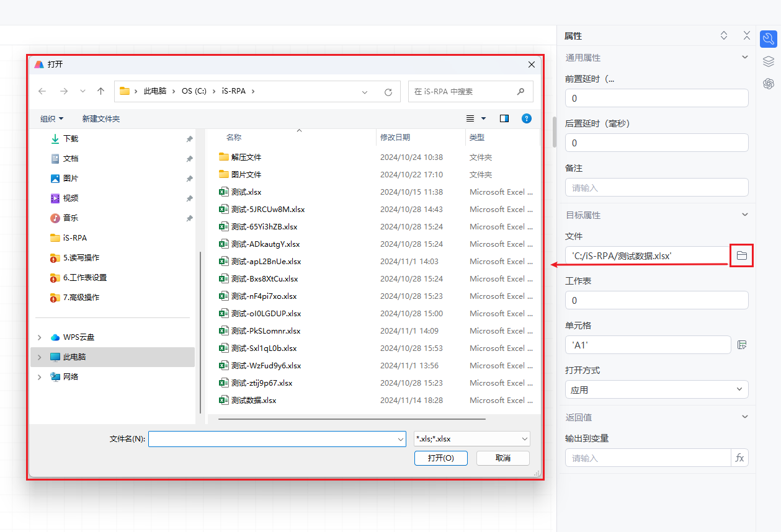The width and height of the screenshot is (781, 532).
Task: Click the refresh button in address bar
Action: pyautogui.click(x=388, y=92)
